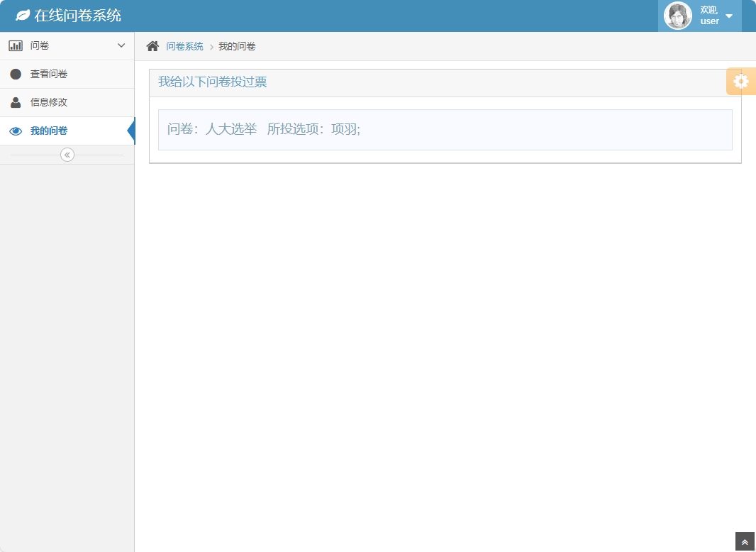Click the person icon beside 信息修改
The image size is (756, 552).
[16, 101]
